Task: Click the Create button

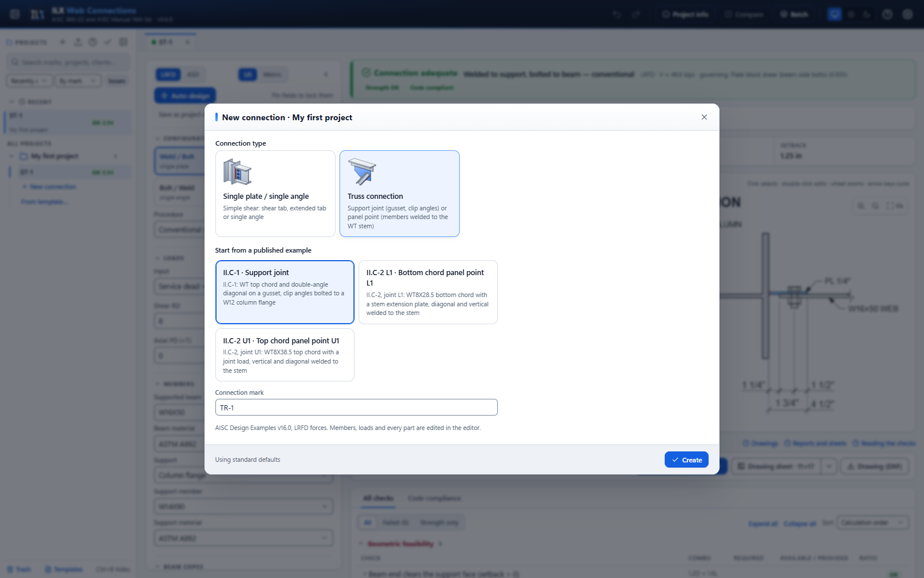Action: coord(687,460)
